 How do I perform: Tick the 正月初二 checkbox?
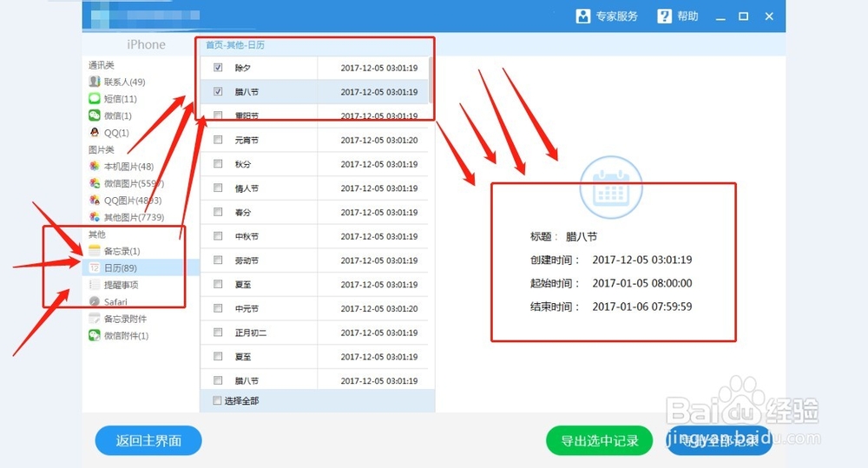[x=218, y=333]
